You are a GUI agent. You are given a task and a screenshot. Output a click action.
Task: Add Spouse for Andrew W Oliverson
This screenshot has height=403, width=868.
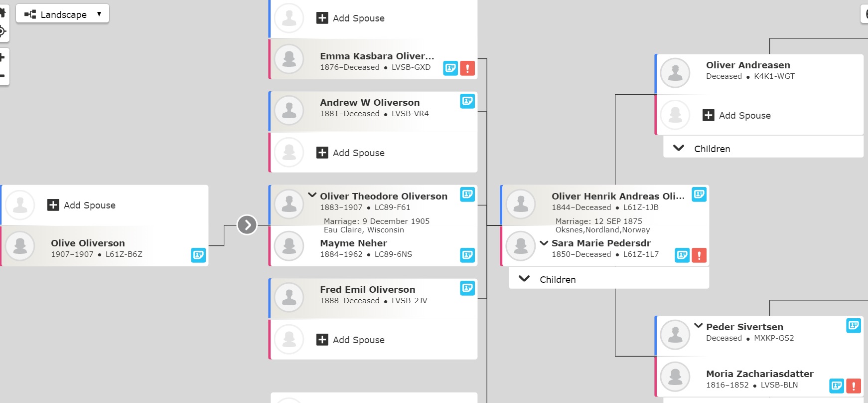(351, 153)
